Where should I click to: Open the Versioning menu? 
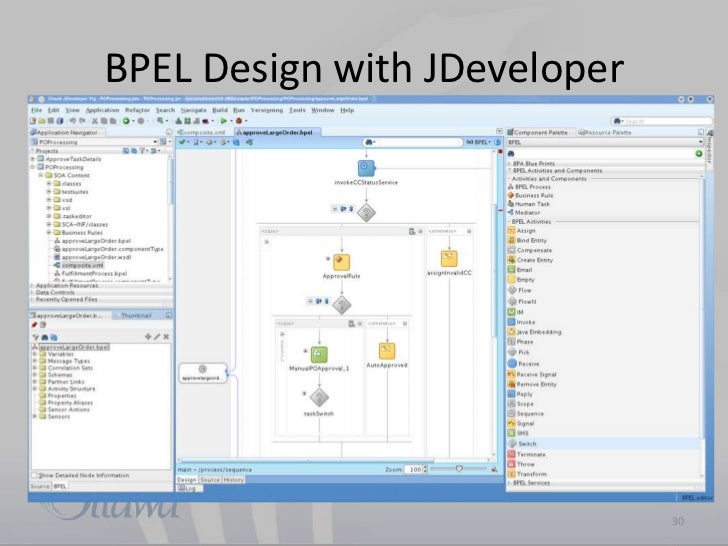pos(266,110)
